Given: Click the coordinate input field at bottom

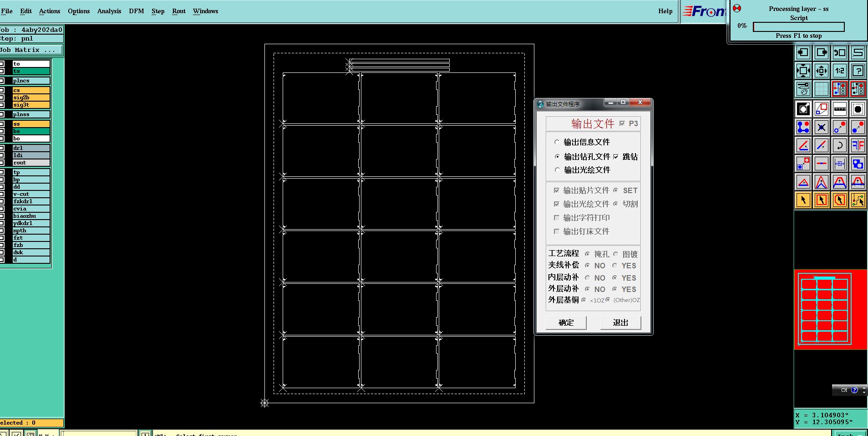Looking at the screenshot, I should [x=99, y=433].
